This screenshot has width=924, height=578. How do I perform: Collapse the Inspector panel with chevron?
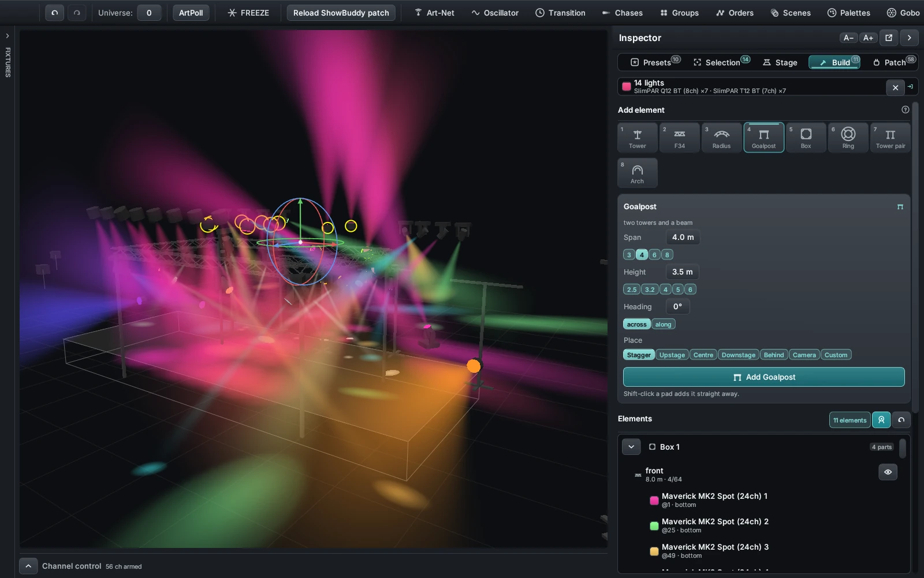point(910,38)
